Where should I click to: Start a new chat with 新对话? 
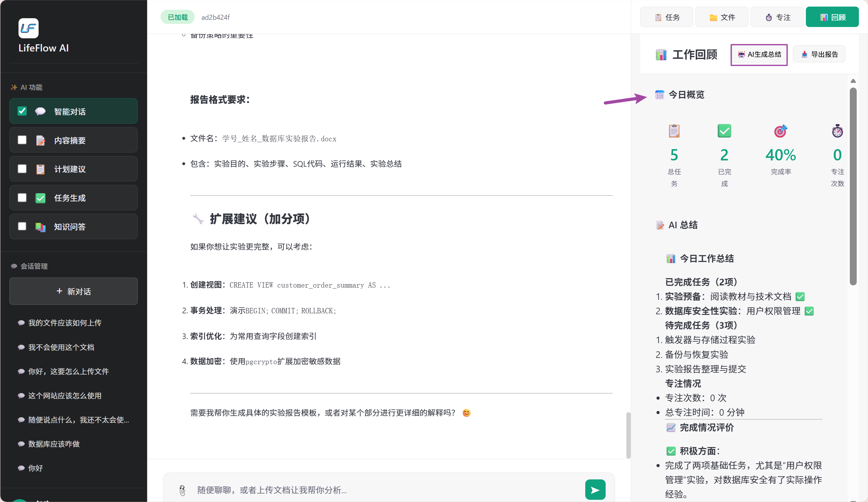pos(73,291)
